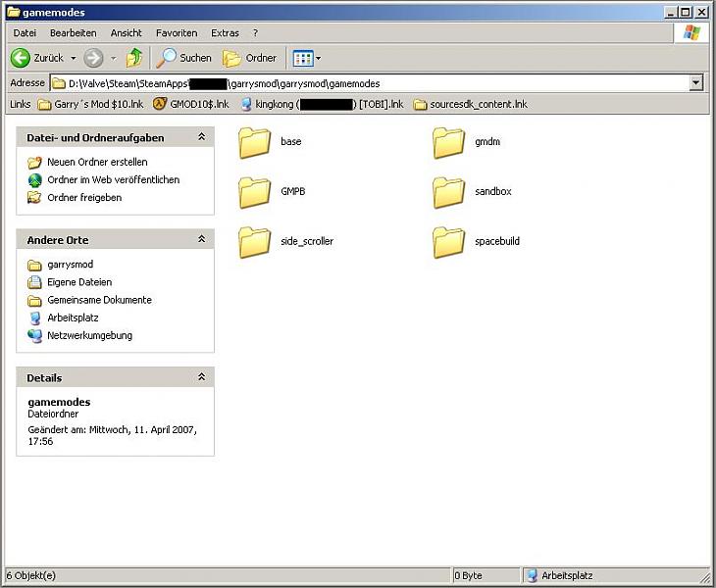Click the Arbeitsplatz link in Andere Orte
716x588 pixels.
[x=73, y=318]
